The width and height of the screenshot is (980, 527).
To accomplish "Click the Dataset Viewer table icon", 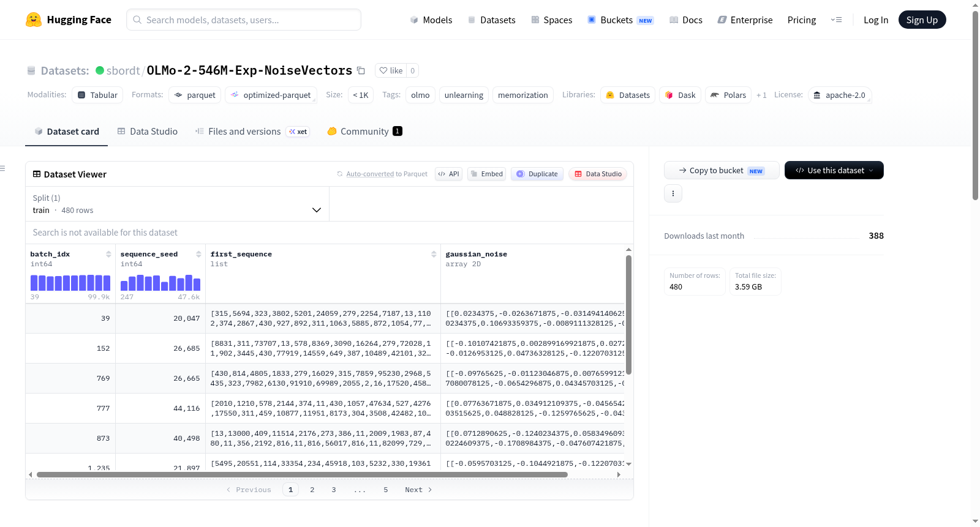I will pos(37,174).
